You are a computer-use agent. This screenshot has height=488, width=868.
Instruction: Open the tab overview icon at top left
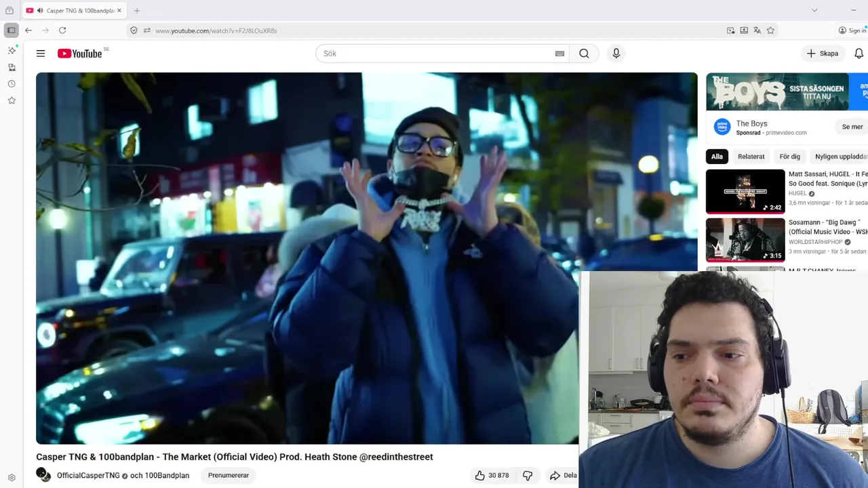click(9, 11)
